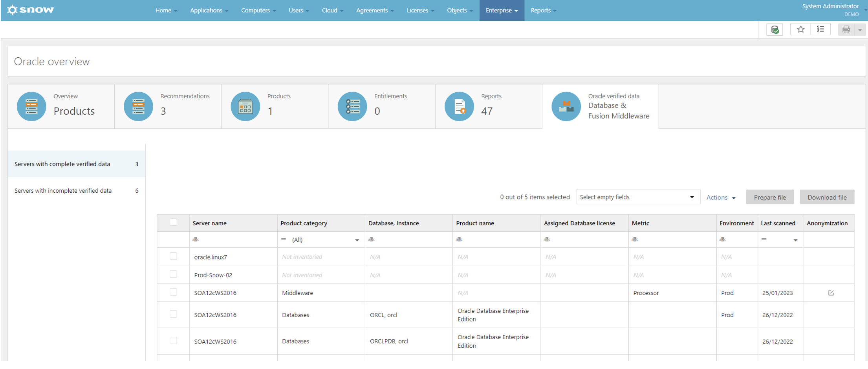Click the Products calendar-grid circle icon

point(245,106)
